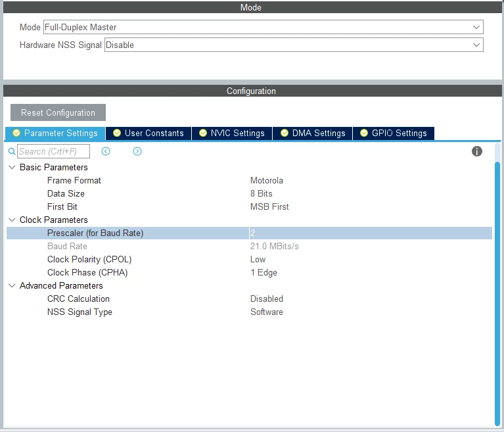Select the Clock Phase (CPHA) row
This screenshot has height=432, width=504.
pyautogui.click(x=249, y=273)
